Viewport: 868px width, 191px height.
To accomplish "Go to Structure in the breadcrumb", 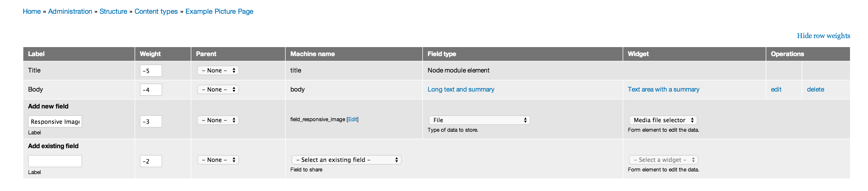I will [x=113, y=11].
